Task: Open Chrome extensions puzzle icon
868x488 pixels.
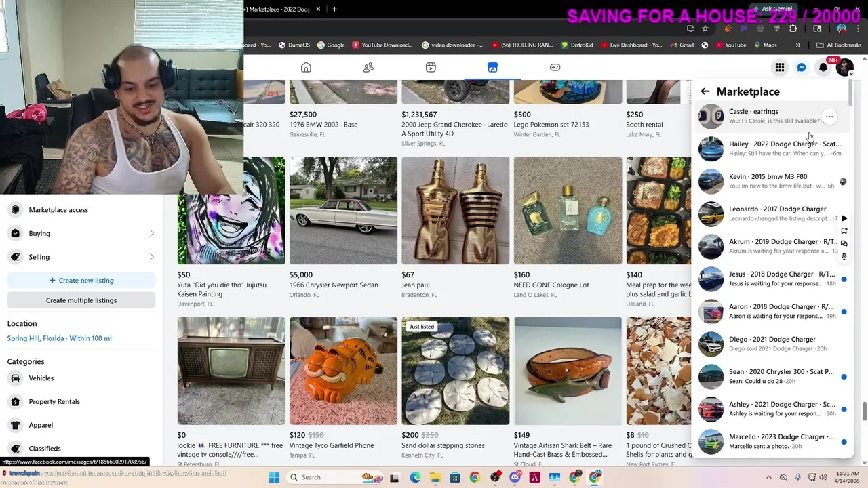Action: pyautogui.click(x=793, y=28)
